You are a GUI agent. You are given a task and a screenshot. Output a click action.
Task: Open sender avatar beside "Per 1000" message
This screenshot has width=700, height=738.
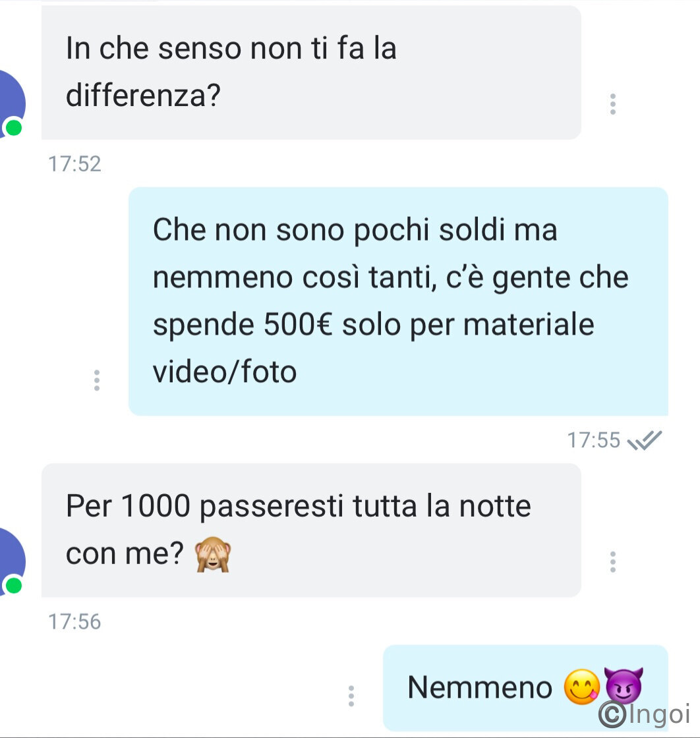coord(11,562)
